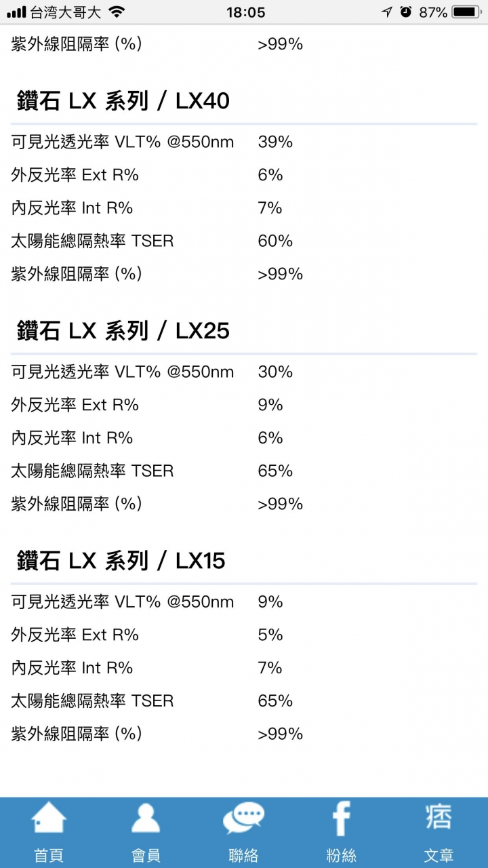
Task: Select the 文章 tab label
Action: [x=439, y=855]
